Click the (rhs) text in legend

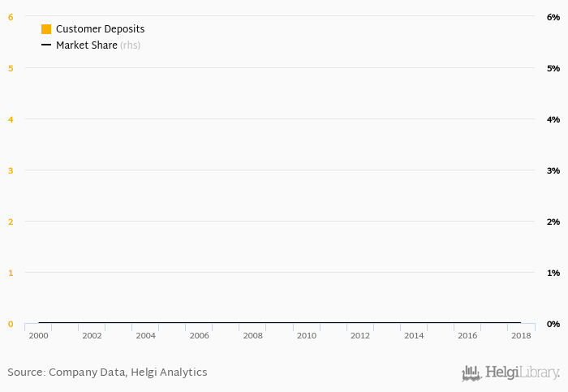pos(131,45)
